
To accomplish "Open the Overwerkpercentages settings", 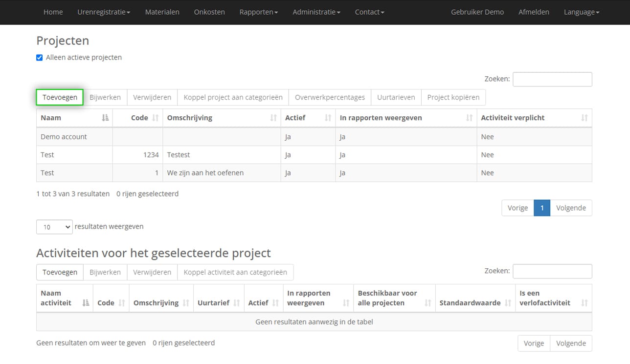I will pos(330,97).
